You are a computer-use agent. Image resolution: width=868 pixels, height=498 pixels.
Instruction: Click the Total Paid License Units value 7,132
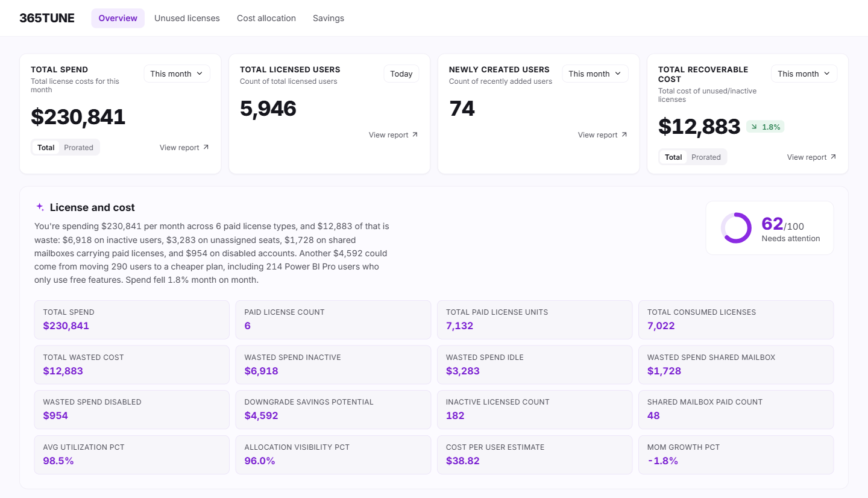click(459, 326)
